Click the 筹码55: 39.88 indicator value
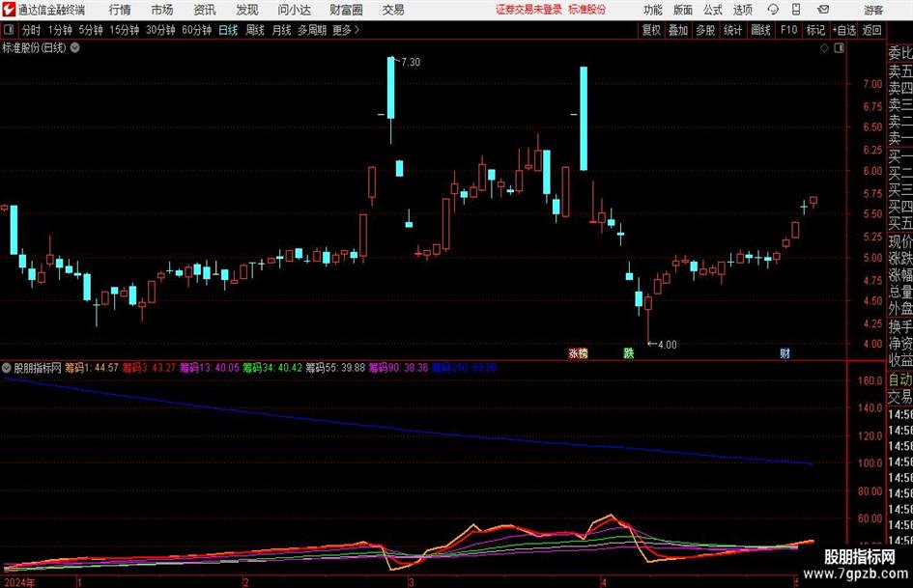Image resolution: width=913 pixels, height=588 pixels. point(335,367)
